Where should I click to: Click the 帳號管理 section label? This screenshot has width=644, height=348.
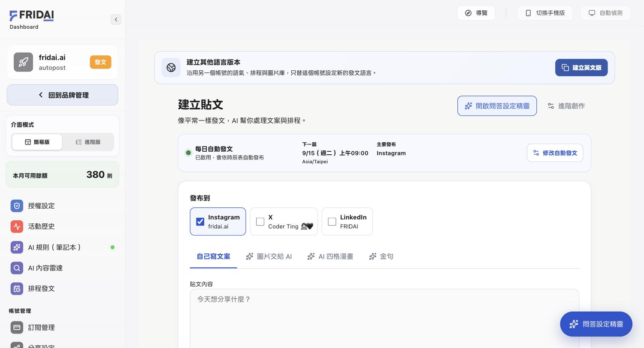click(x=20, y=311)
